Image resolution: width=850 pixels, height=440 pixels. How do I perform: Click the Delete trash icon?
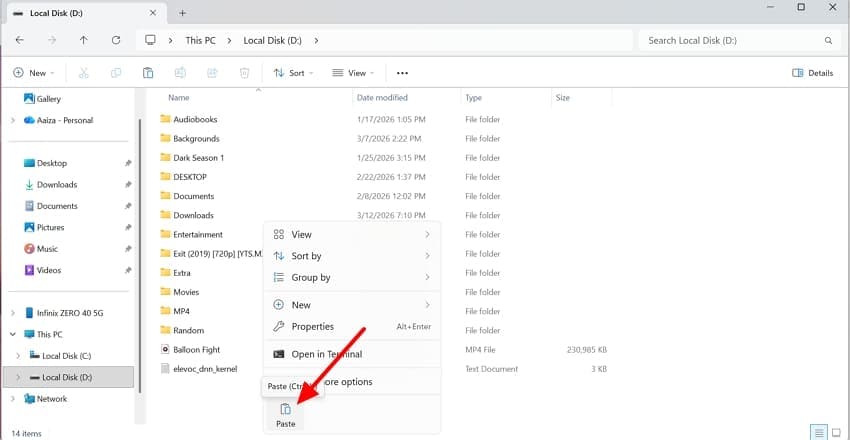244,73
